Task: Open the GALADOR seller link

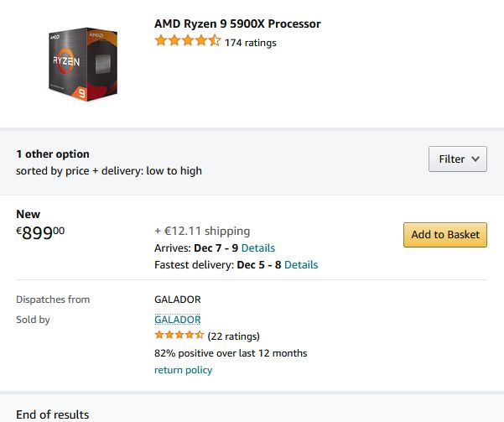Action: click(178, 320)
